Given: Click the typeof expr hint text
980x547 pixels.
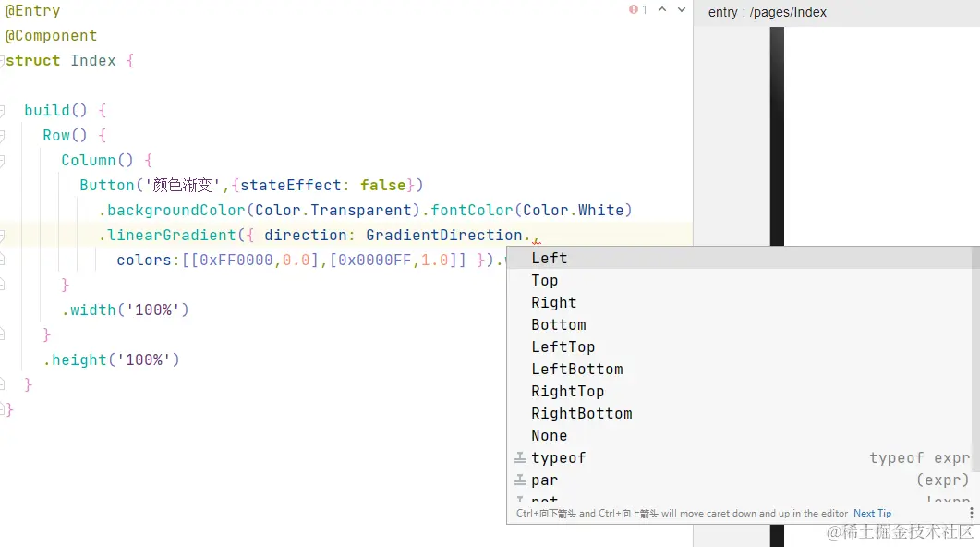Looking at the screenshot, I should [919, 458].
